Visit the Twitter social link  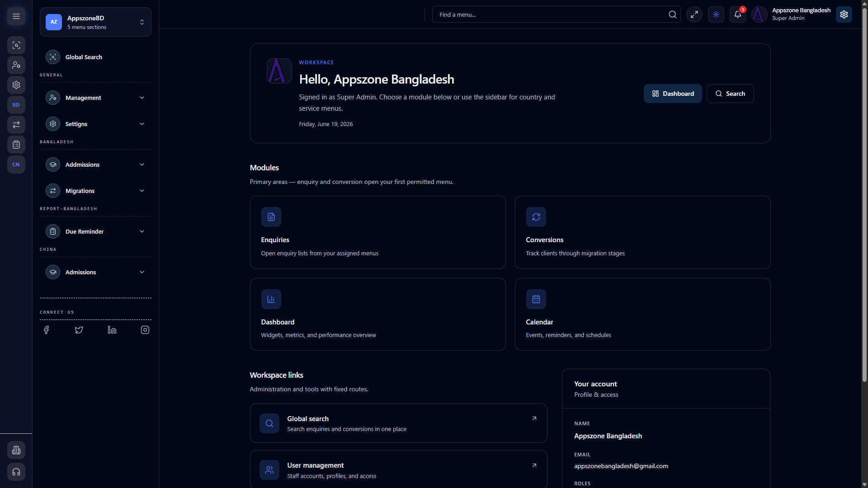pos(79,330)
